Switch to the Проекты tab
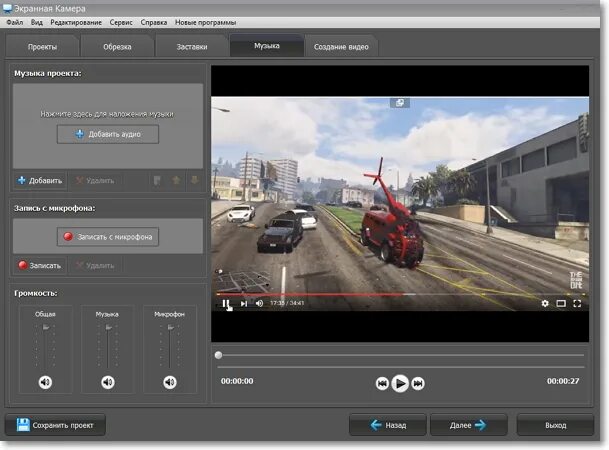This screenshot has width=609, height=450. point(42,47)
